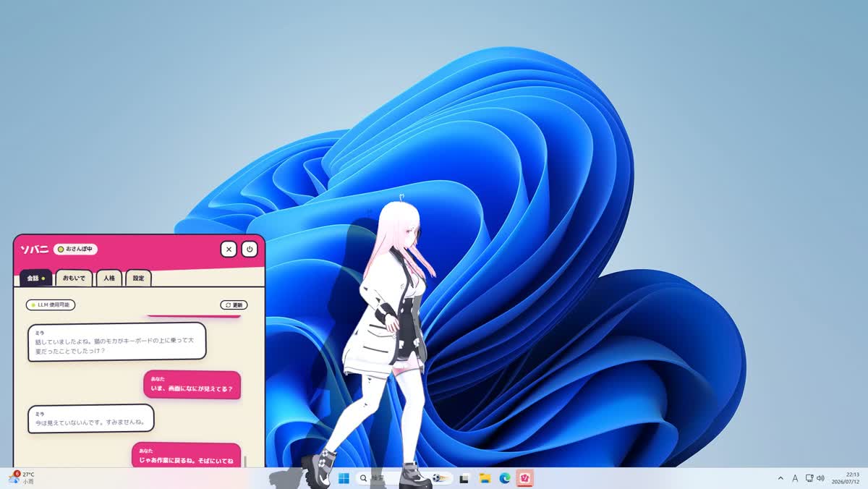Click the power icon in the ソバニ header

249,249
